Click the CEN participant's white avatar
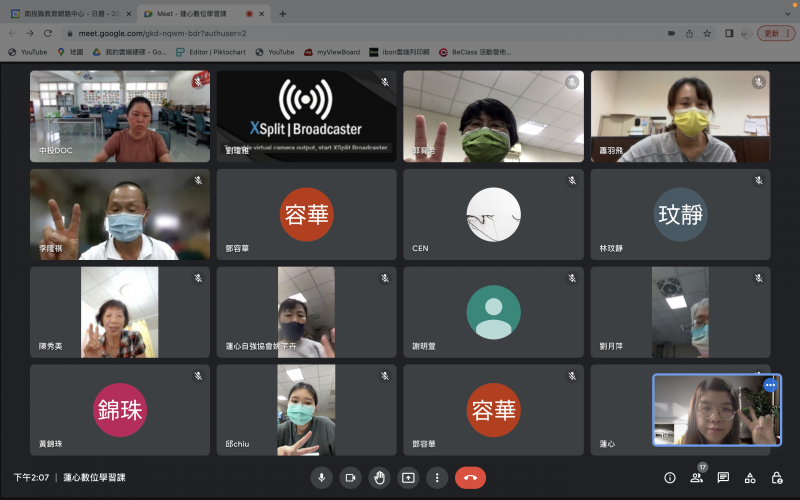Screen dimensions: 800x500 [x=493, y=214]
